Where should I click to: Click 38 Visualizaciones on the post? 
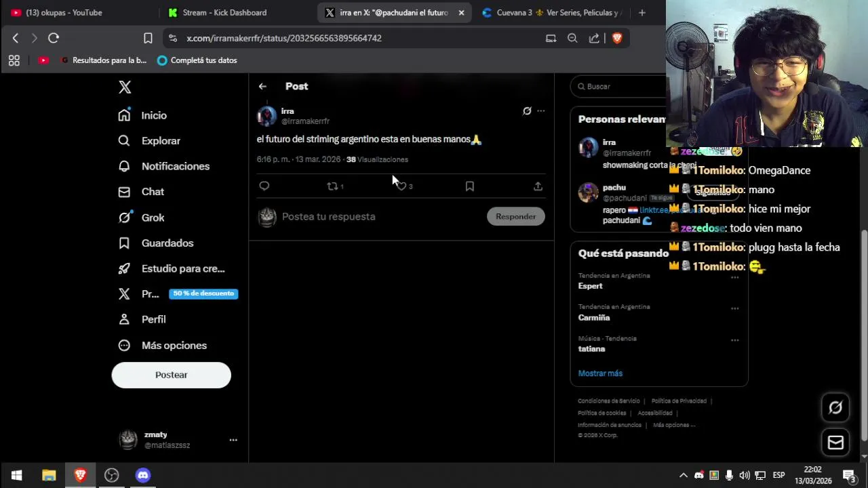coord(377,159)
